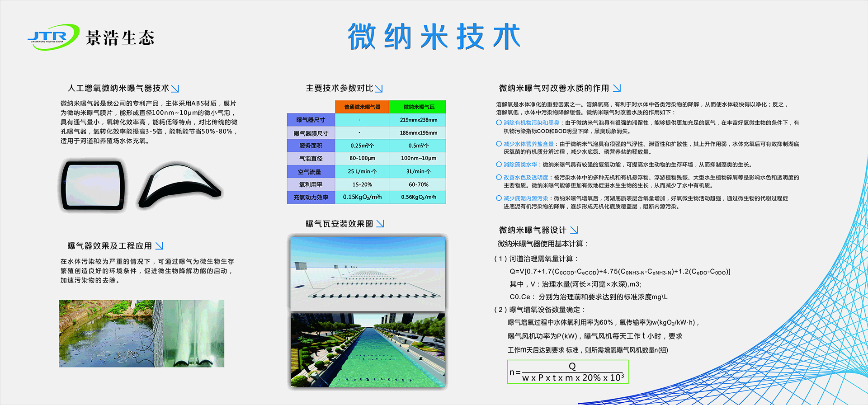Select the circle bullet before 消除有机物污染和黑臭

pos(499,122)
